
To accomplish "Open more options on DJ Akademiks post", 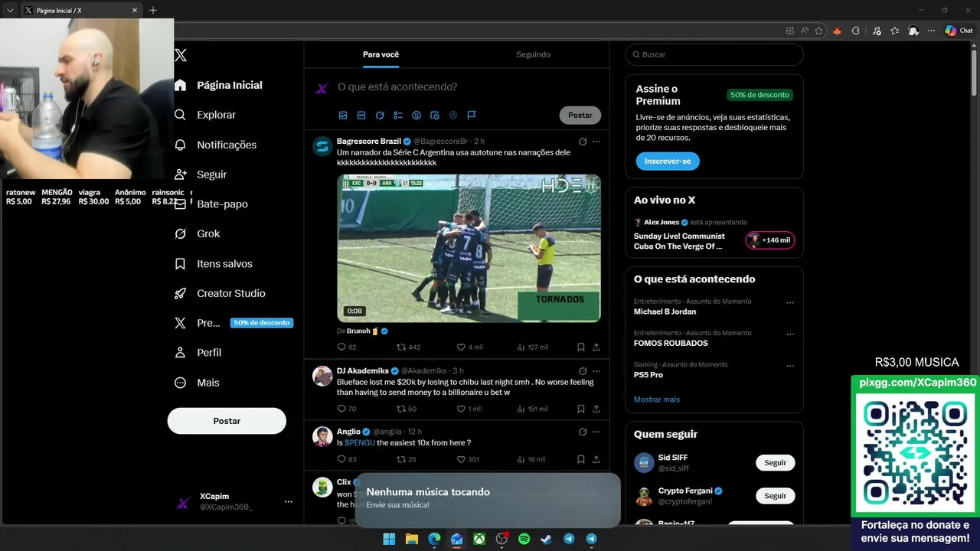I will (x=596, y=371).
